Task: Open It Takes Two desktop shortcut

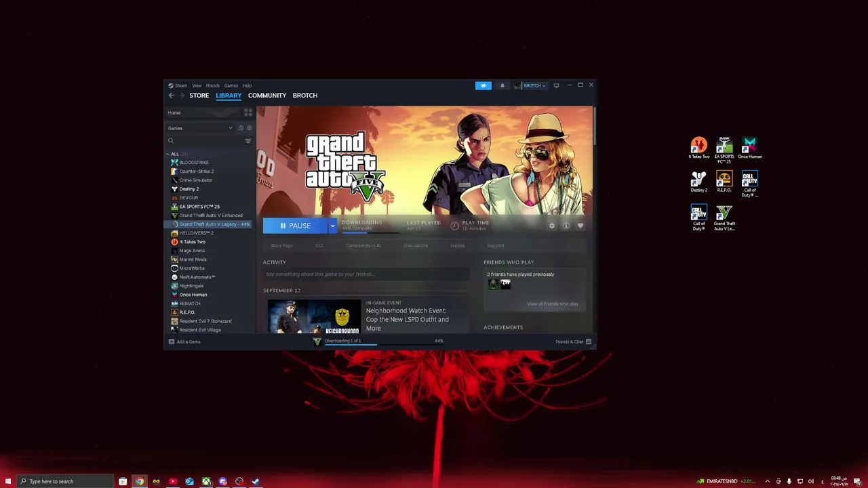Action: tap(698, 148)
